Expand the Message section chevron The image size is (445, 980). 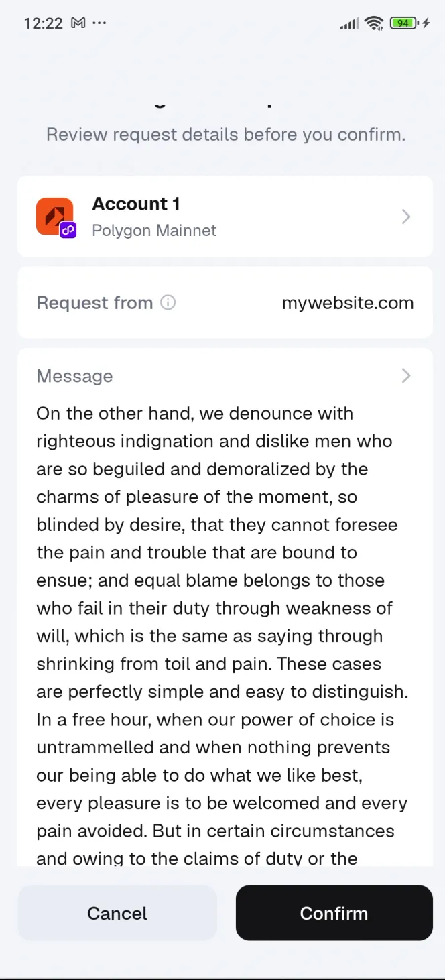coord(405,375)
